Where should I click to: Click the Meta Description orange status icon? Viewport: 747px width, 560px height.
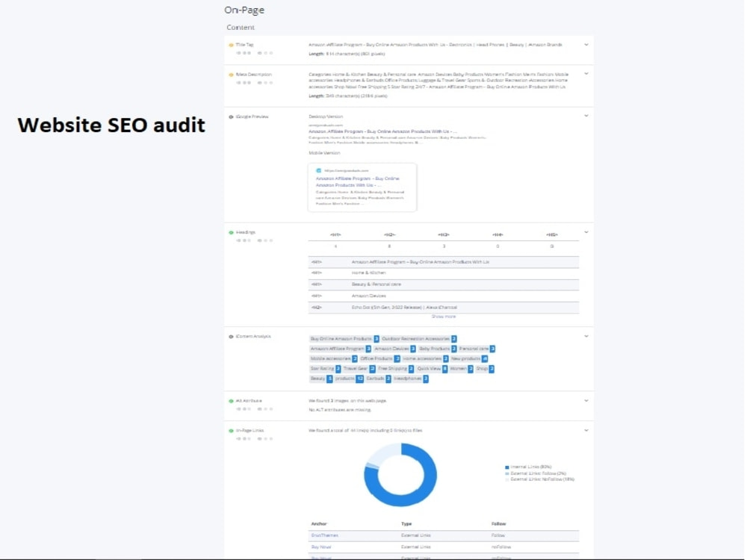pos(232,75)
